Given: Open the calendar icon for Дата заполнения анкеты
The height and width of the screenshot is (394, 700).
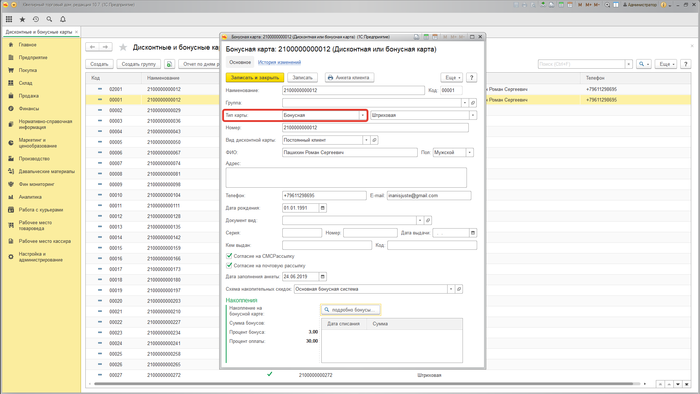Looking at the screenshot, I should [323, 277].
